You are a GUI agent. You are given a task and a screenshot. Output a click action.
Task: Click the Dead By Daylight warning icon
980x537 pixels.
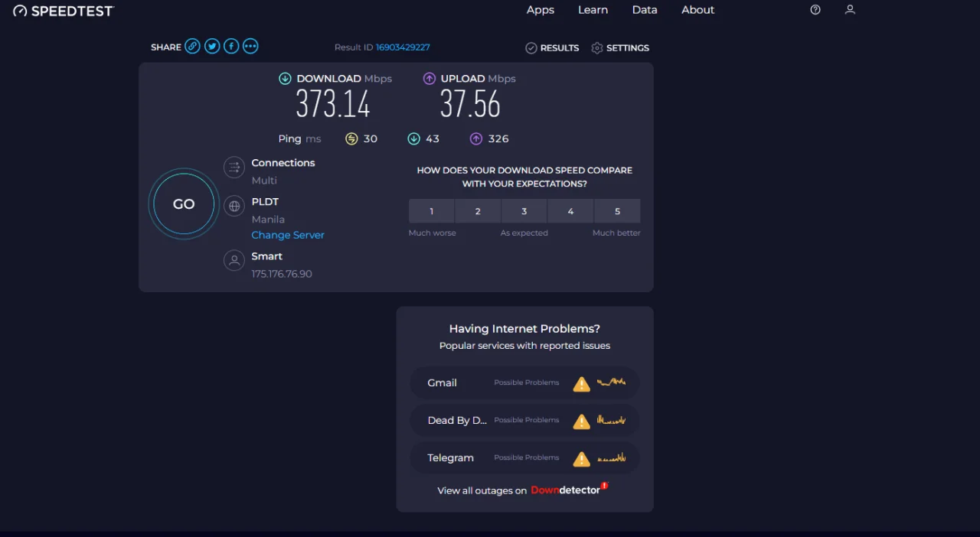click(582, 421)
